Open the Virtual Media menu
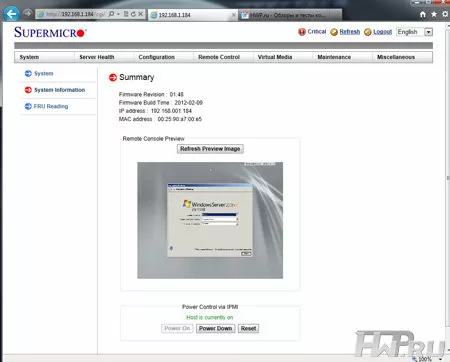450x362 pixels. (x=275, y=57)
